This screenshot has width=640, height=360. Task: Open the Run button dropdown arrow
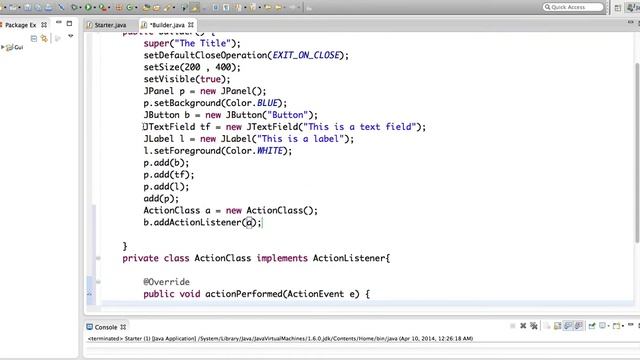pos(94,7)
